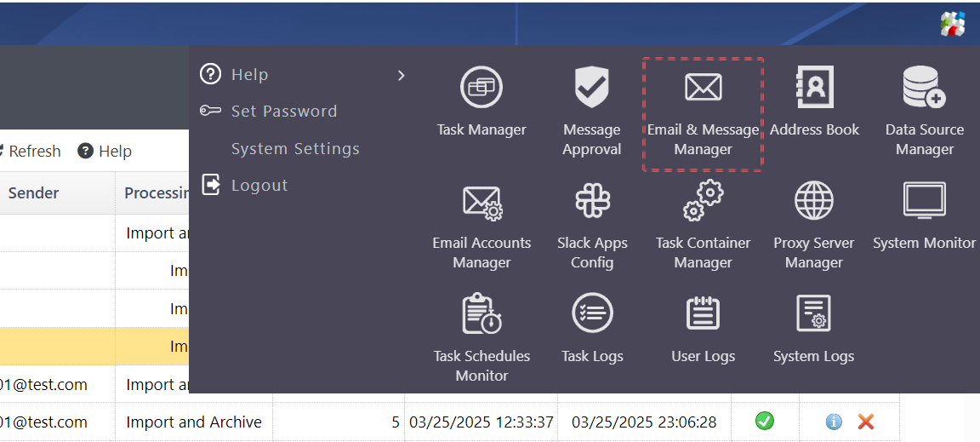
Task: Select Set Password menu item
Action: [x=284, y=112]
